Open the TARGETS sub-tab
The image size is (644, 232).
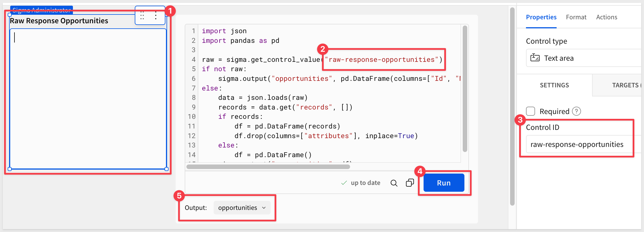(625, 85)
